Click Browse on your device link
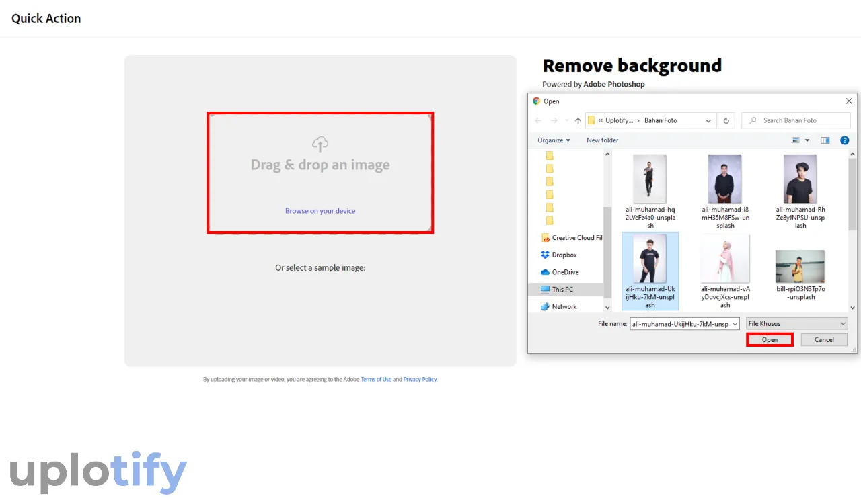This screenshot has width=861, height=504. tap(320, 211)
